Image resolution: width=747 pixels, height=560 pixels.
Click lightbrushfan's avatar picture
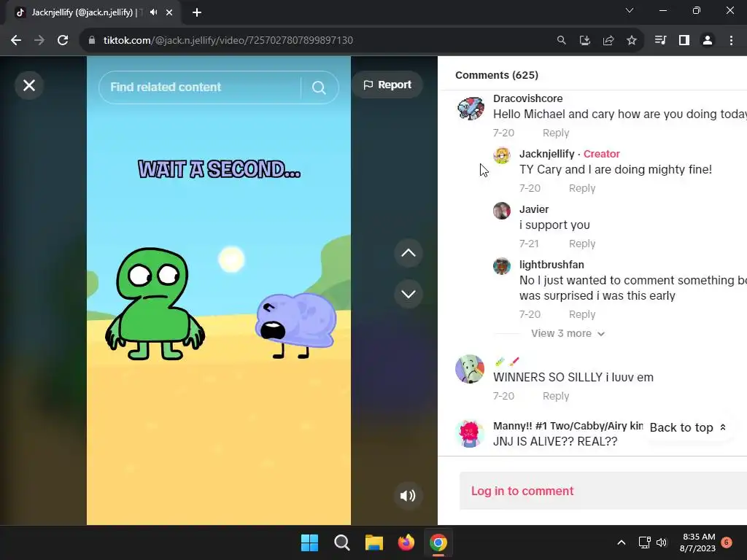click(x=502, y=266)
